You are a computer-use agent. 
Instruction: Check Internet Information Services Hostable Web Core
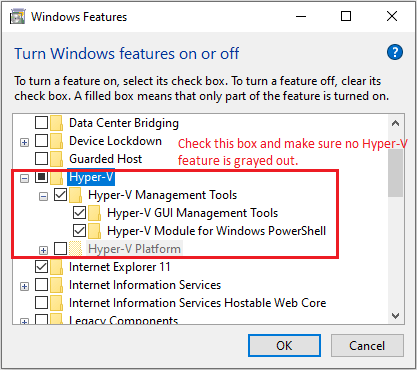pyautogui.click(x=41, y=303)
